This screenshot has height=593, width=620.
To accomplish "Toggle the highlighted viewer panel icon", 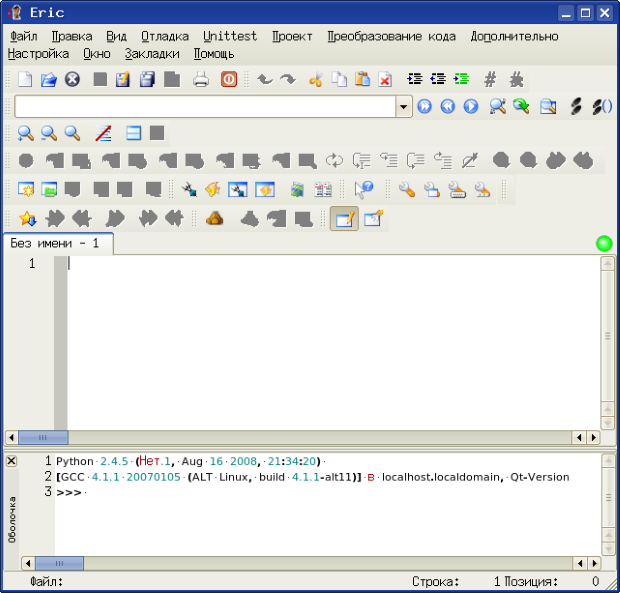I will tap(345, 218).
